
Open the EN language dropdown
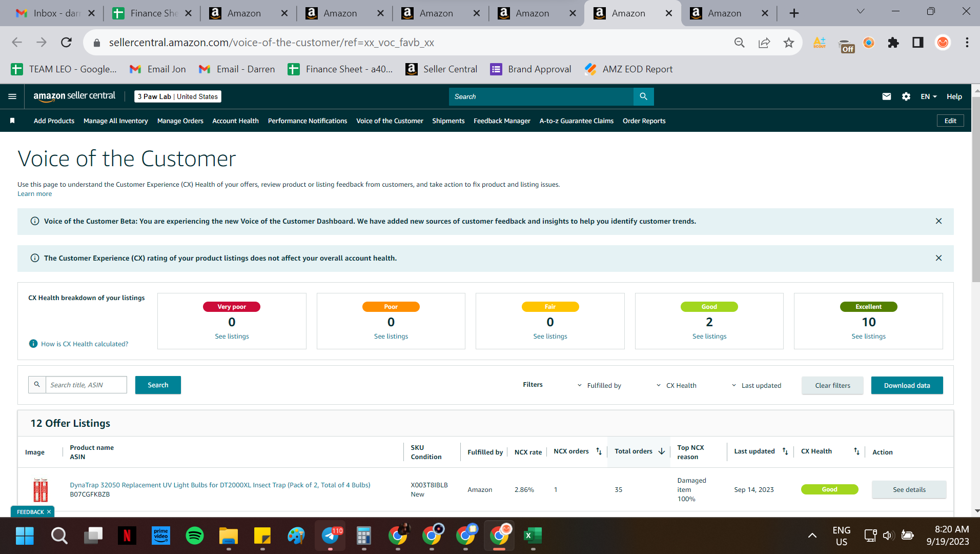pyautogui.click(x=929, y=96)
